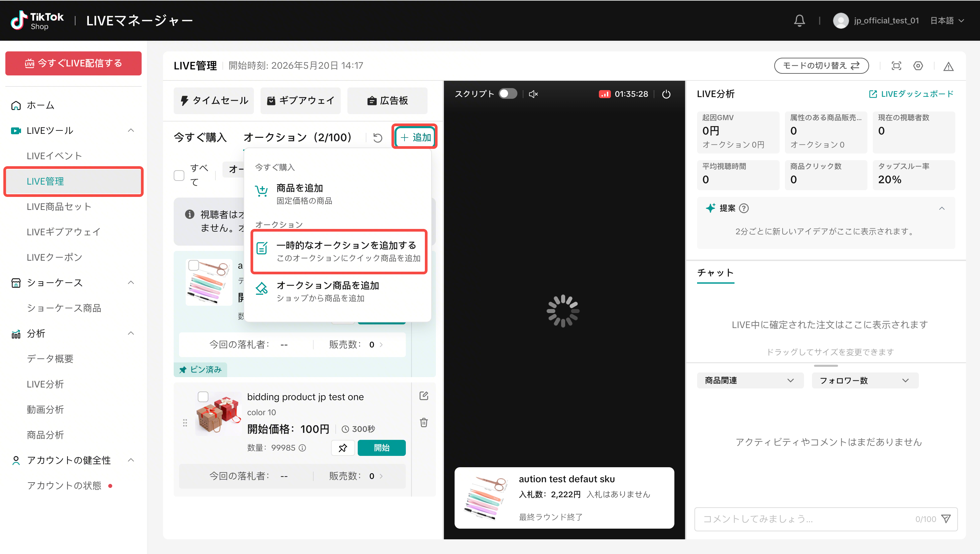
Task: Click the warning triangle icon in header
Action: (948, 66)
